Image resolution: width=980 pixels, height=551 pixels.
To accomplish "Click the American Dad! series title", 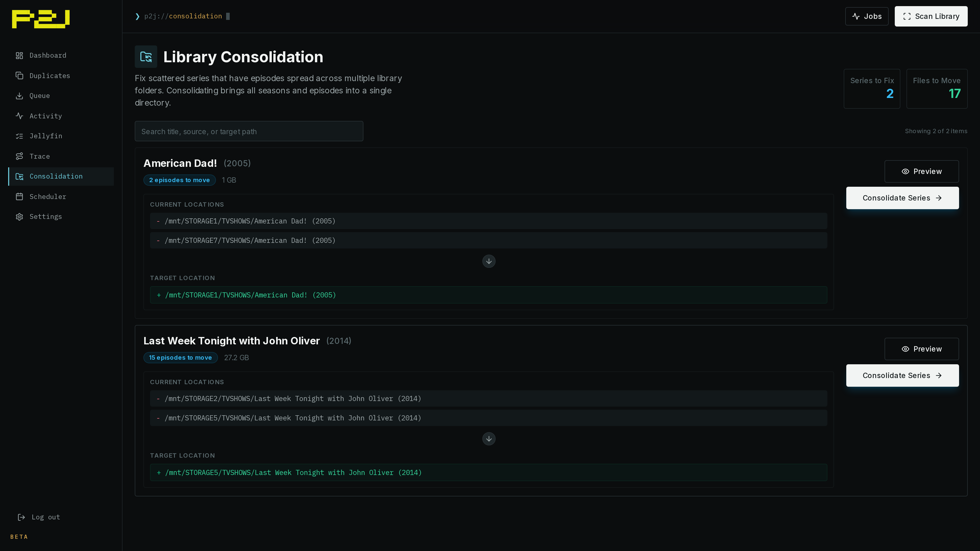I will [180, 164].
